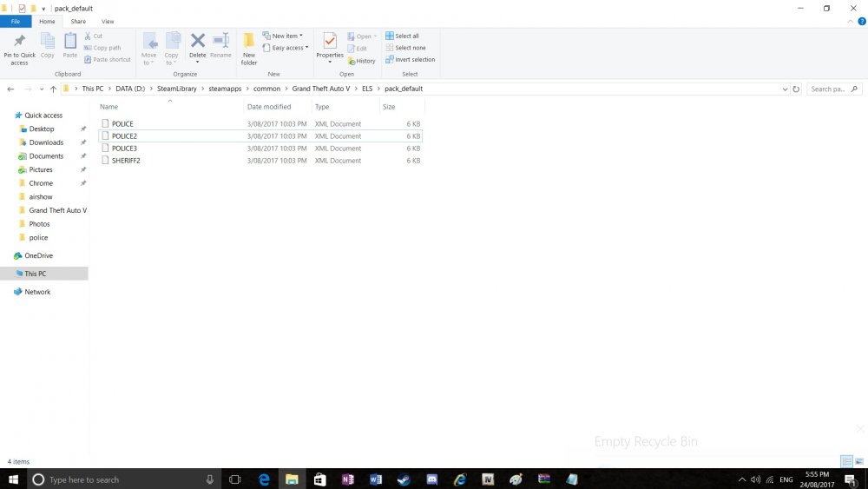Launch Microsoft Edge from taskbar

(264, 479)
